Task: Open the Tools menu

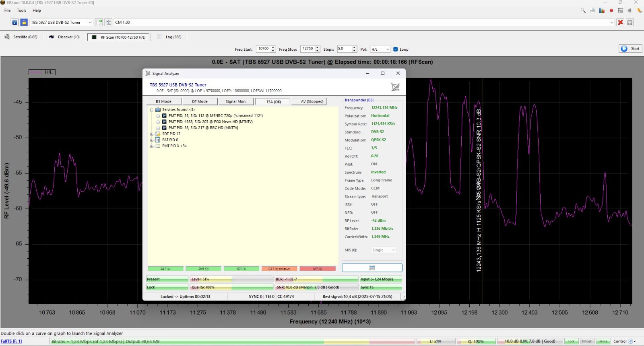Action: tap(21, 10)
